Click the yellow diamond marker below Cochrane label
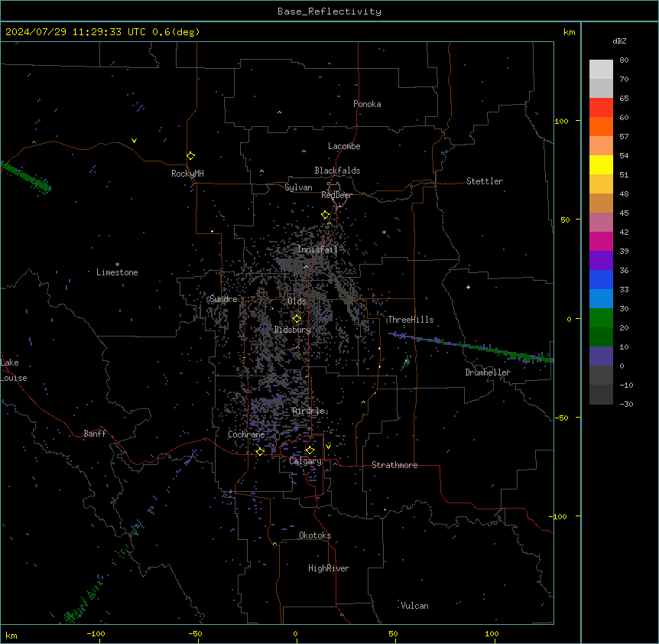 (x=260, y=451)
